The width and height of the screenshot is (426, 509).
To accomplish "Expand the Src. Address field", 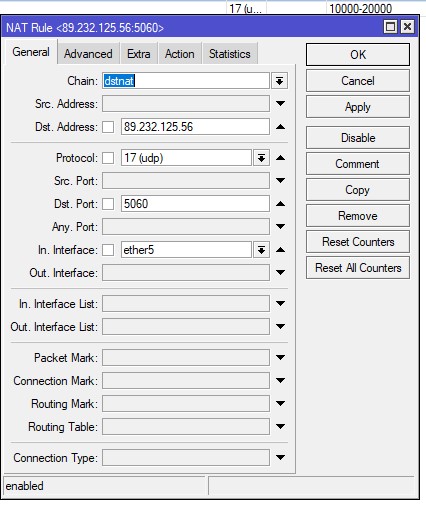I will (281, 104).
